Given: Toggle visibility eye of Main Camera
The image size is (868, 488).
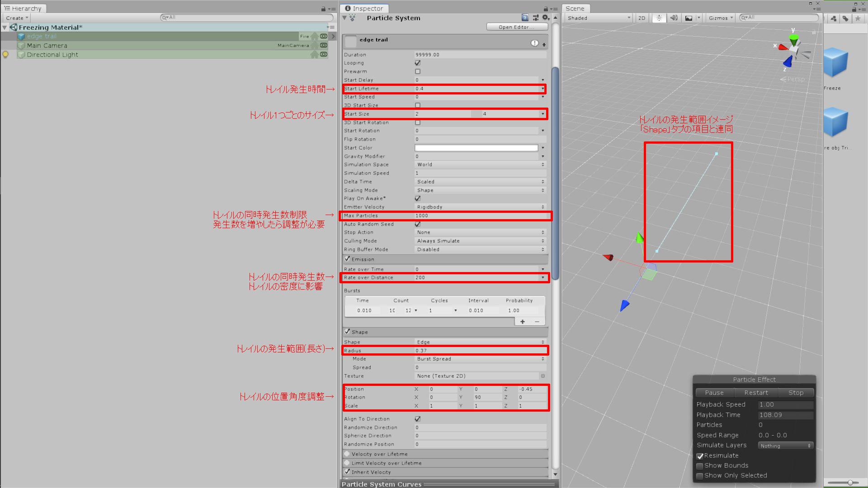Looking at the screenshot, I should tap(324, 45).
